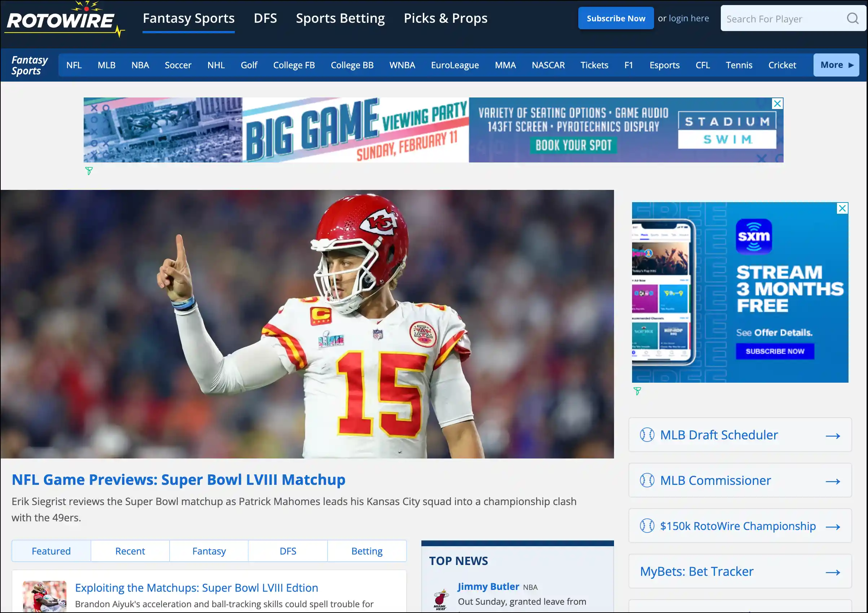868x613 pixels.
Task: Click the Patrick Mahomes hero image
Action: click(x=307, y=324)
